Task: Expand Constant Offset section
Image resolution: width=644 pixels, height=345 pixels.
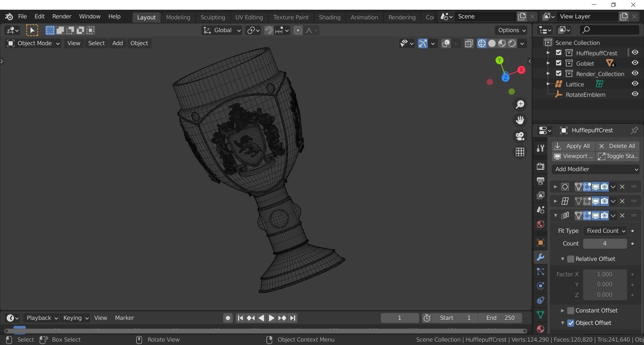Action: (562, 310)
